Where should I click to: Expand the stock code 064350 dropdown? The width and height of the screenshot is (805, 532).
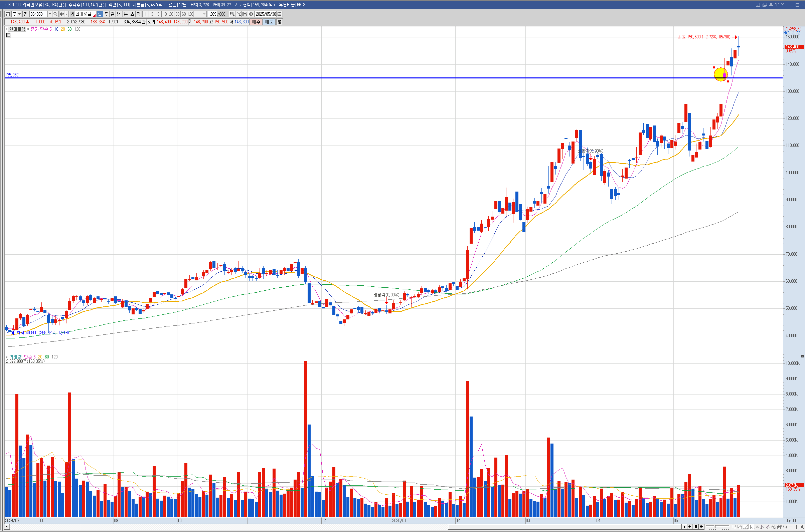(49, 14)
